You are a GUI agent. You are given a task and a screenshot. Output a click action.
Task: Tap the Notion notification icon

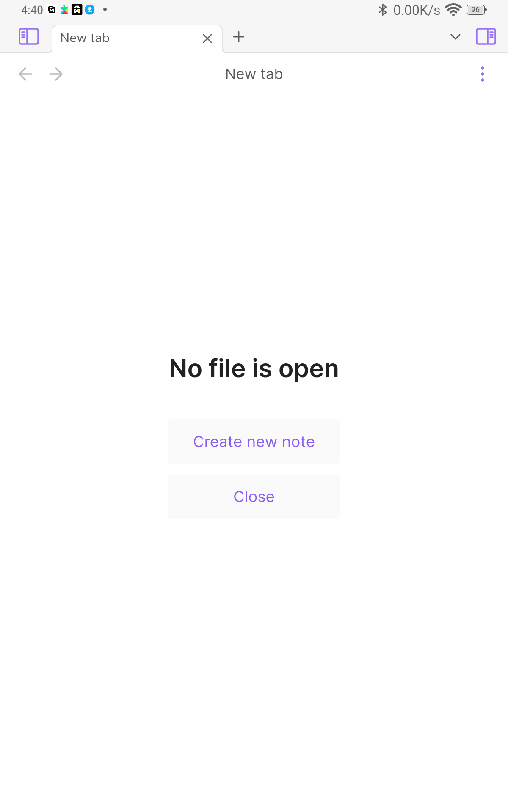[x=52, y=10]
